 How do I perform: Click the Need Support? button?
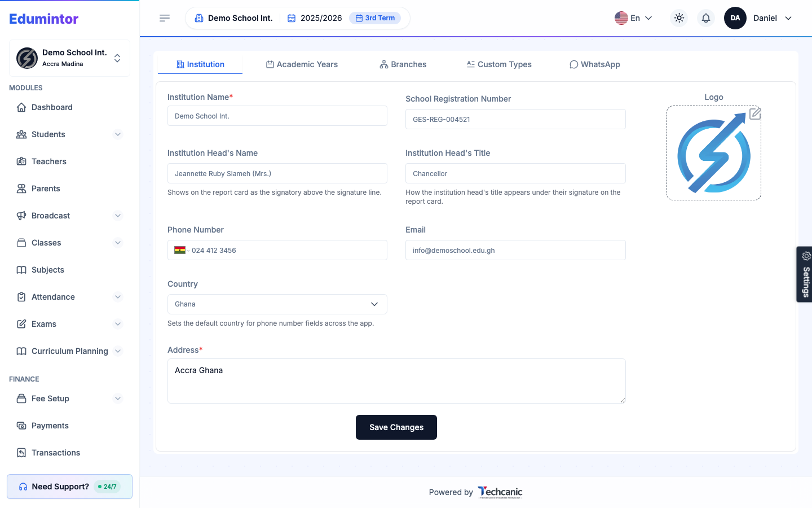pyautogui.click(x=69, y=487)
